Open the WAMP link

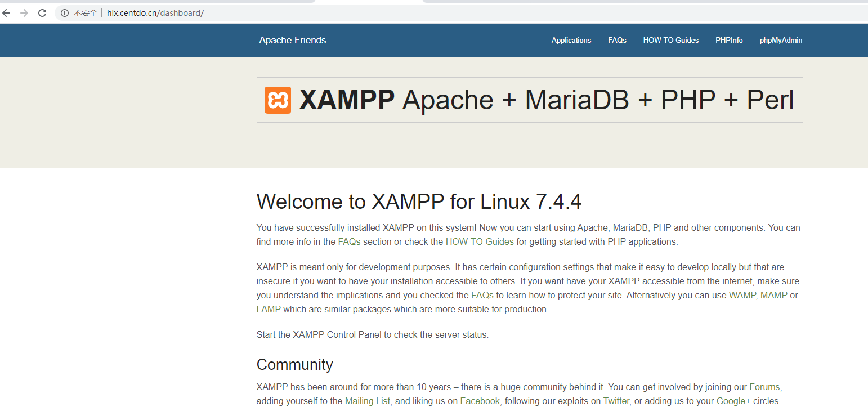pyautogui.click(x=742, y=295)
